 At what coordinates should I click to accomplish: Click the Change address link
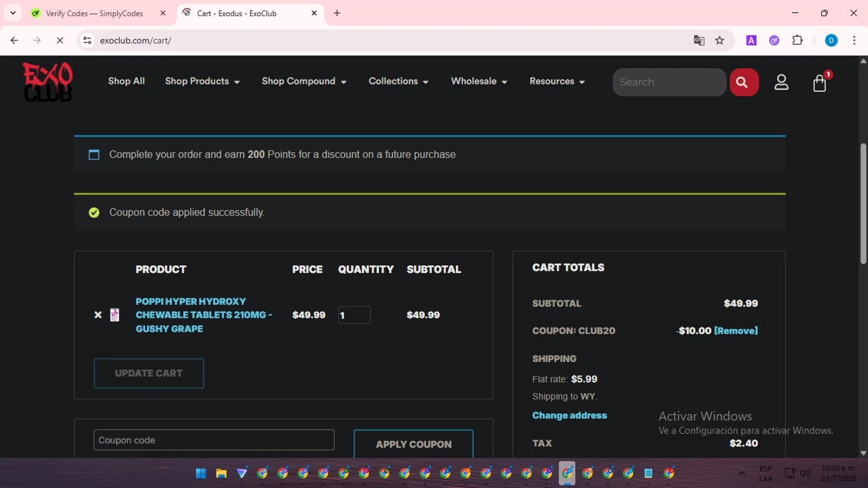[569, 416]
